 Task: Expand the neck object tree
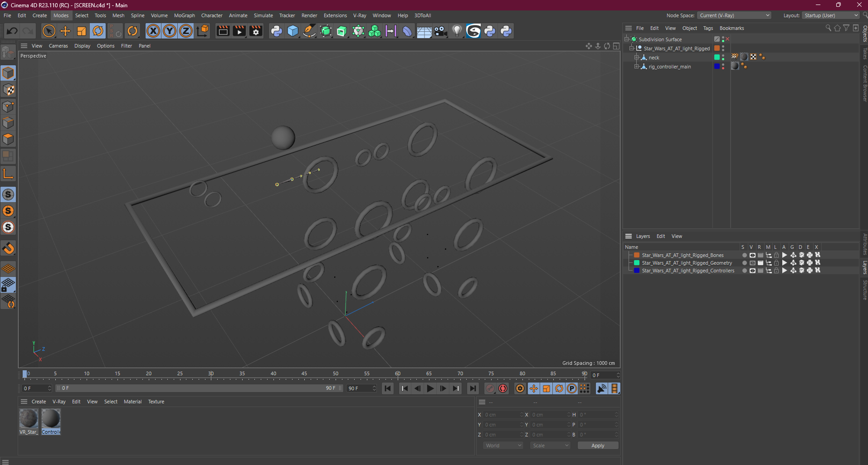click(636, 58)
